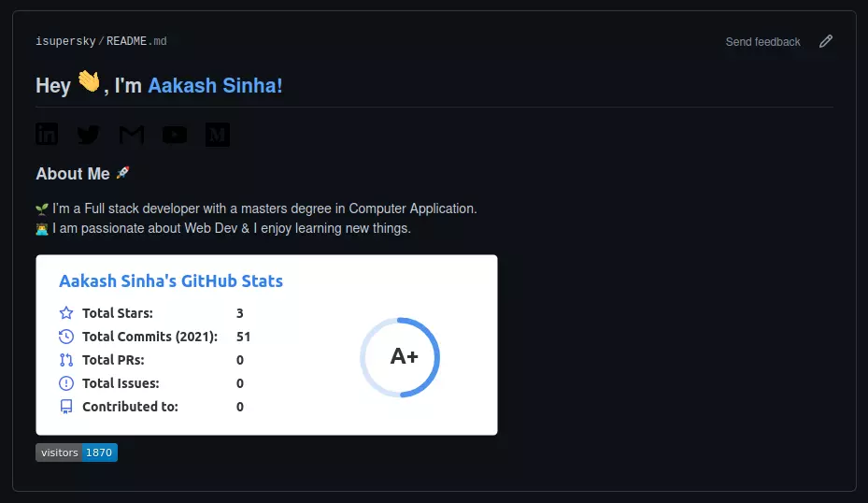Click the technologist emoji bullet
This screenshot has height=503, width=868.
pos(42,229)
